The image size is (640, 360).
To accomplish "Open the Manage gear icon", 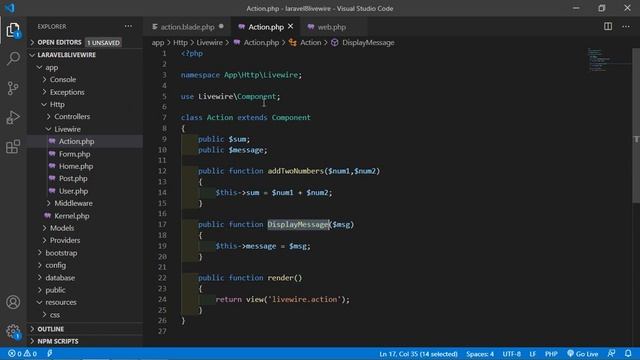I will (x=13, y=331).
